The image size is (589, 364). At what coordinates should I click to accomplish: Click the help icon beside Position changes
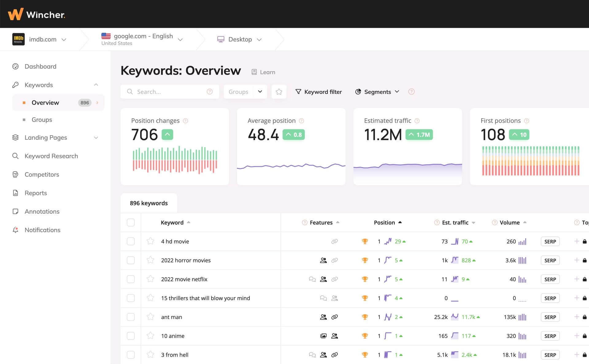pyautogui.click(x=185, y=121)
